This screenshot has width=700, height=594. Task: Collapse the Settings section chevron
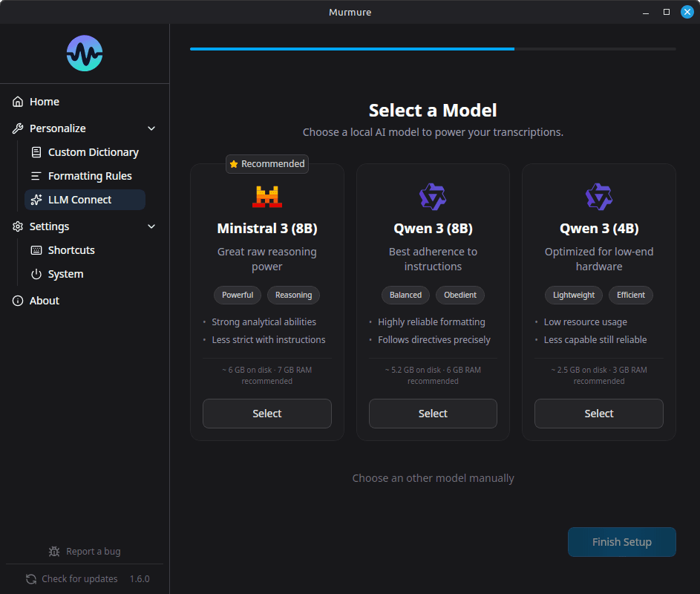[151, 226]
